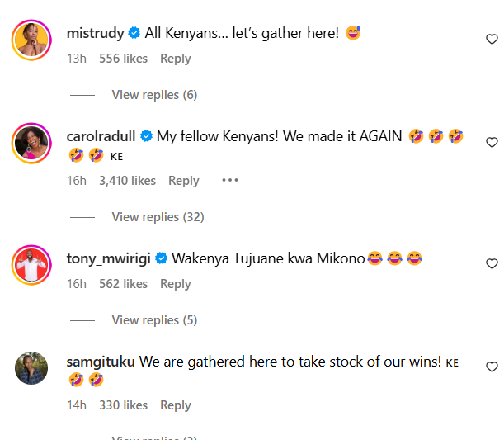The image size is (504, 440).
Task: Expand the 32 replies under carolradull
Action: click(x=158, y=217)
